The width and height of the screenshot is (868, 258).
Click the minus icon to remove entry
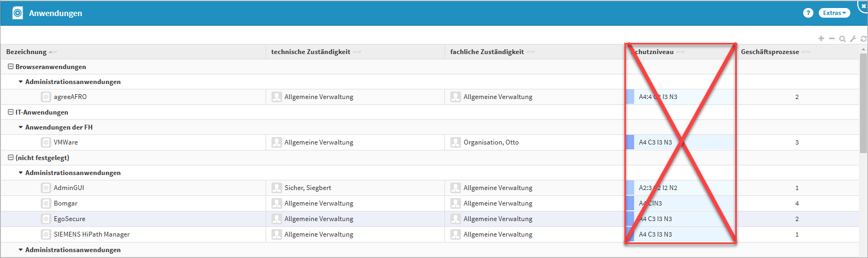832,39
